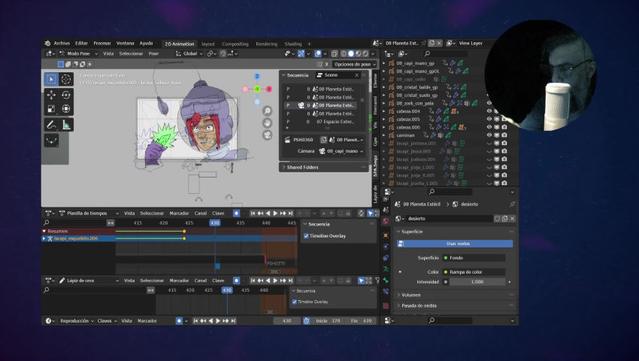Toggle auto keying in Planilla de tiempos header
639x361 pixels.
pyautogui.click(x=236, y=213)
